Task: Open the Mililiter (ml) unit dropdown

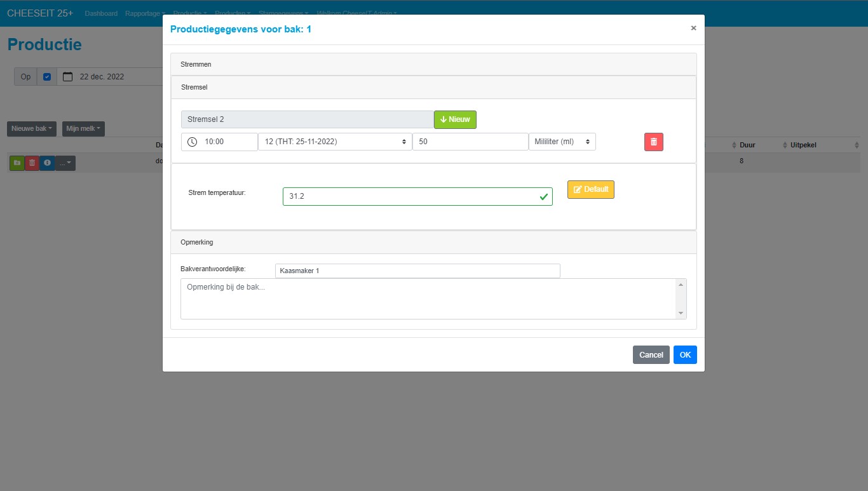Action: coord(562,142)
